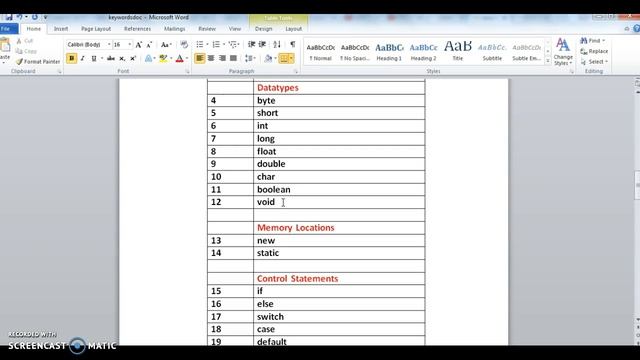Apply the Subtitle style
The width and height of the screenshot is (640, 360).
coord(492,51)
